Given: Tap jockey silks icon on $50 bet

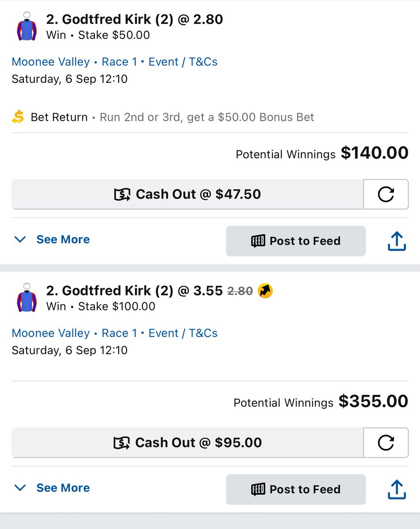Looking at the screenshot, I should click(27, 27).
